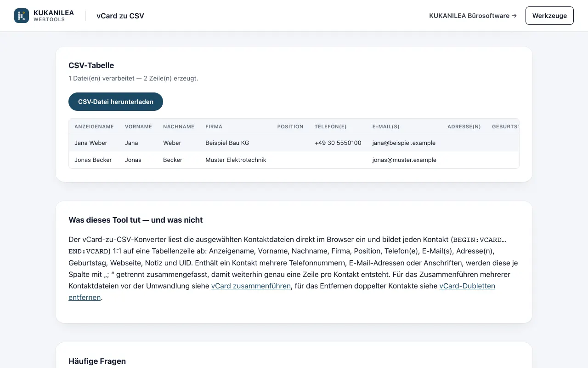Image resolution: width=588 pixels, height=368 pixels.
Task: Click the 'Häufige Fragen' heading
Action: point(97,361)
